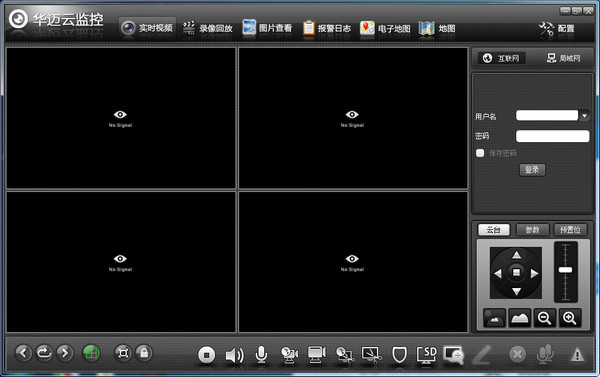The height and width of the screenshot is (377, 600).
Task: Activate the microphone talk icon
Action: [x=261, y=355]
